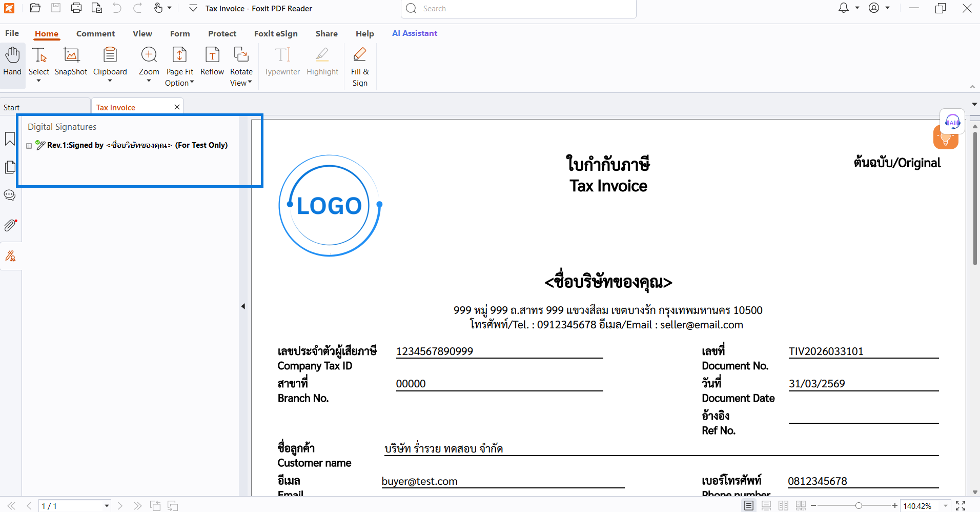The image size is (980, 512).
Task: Close the Tax Invoice document tab
Action: (177, 107)
